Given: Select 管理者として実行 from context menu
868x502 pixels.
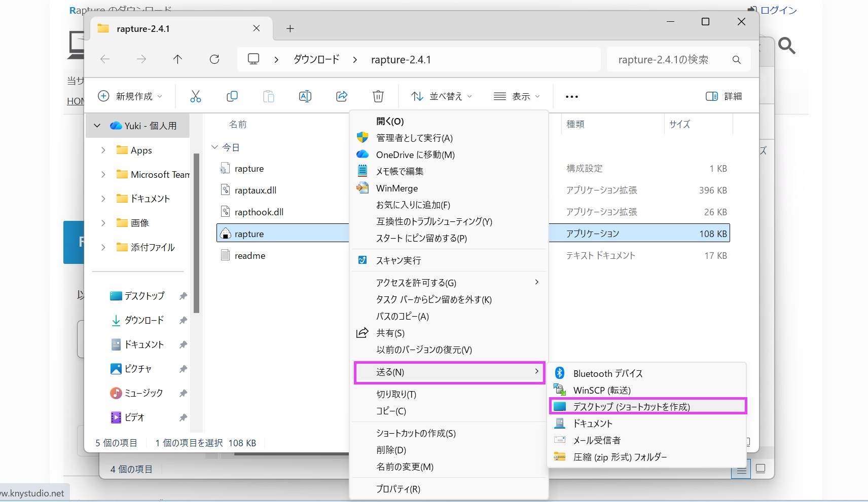Looking at the screenshot, I should point(414,138).
